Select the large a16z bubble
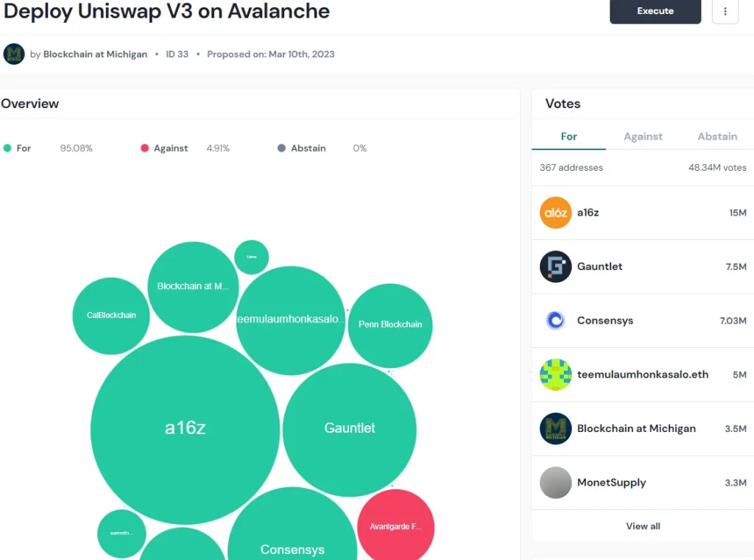Image resolution: width=754 pixels, height=560 pixels. pyautogui.click(x=185, y=430)
